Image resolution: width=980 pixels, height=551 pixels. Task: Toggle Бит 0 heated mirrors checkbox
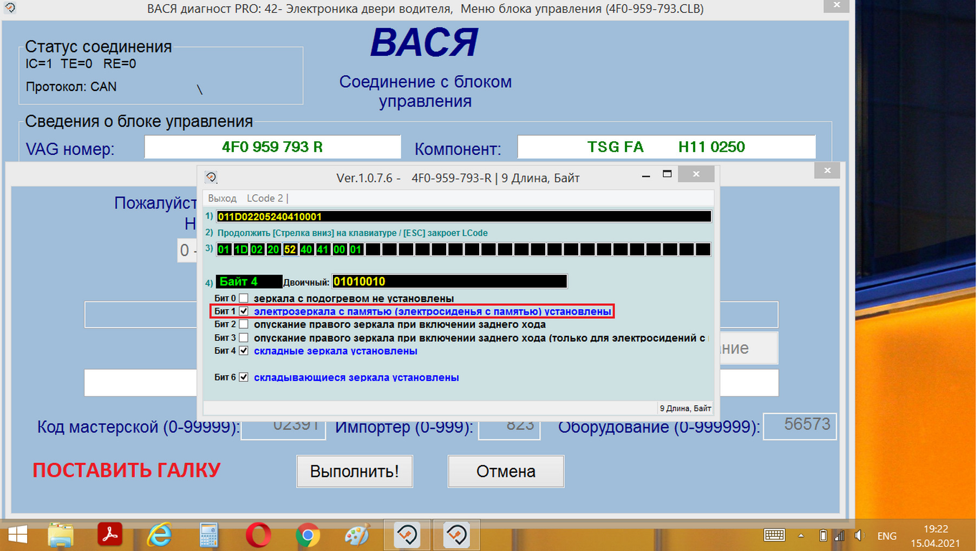click(244, 298)
